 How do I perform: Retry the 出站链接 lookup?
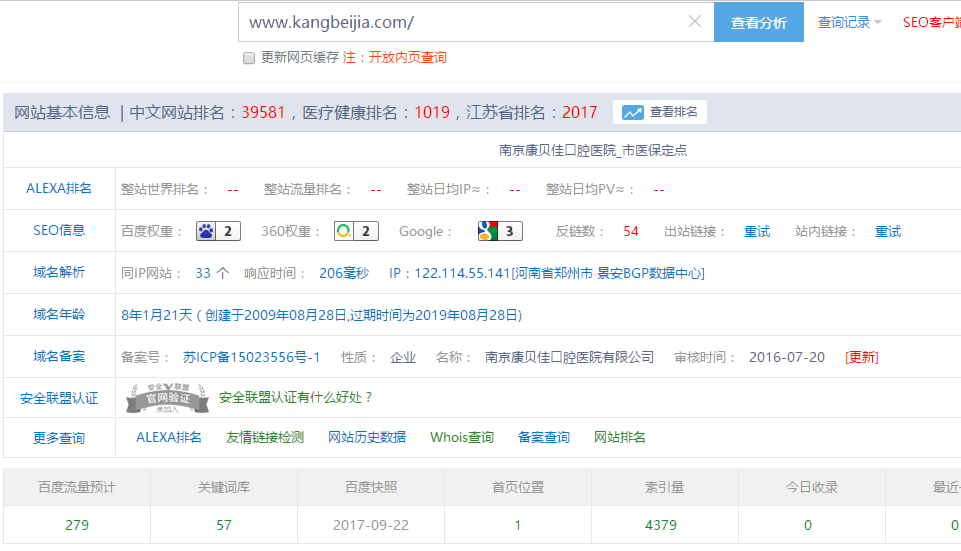tap(757, 231)
